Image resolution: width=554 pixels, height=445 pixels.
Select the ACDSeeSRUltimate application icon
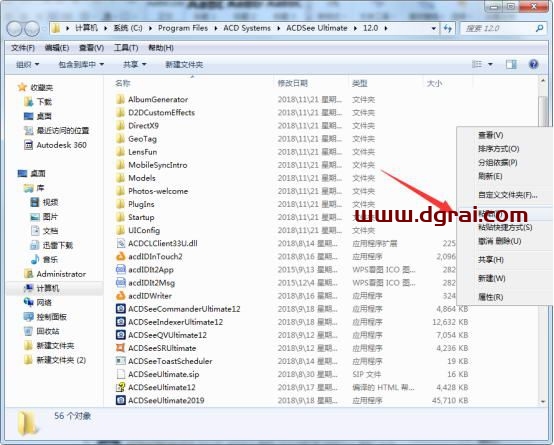(x=120, y=348)
